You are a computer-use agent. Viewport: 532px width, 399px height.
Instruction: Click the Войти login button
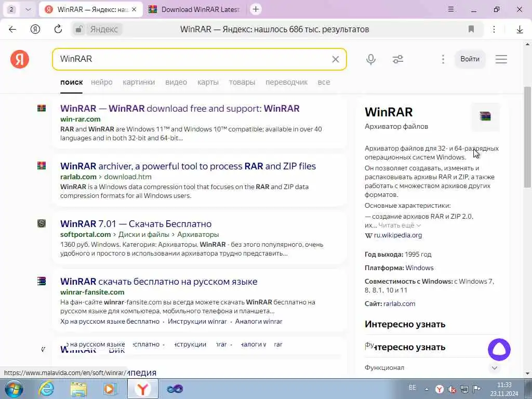pos(470,59)
